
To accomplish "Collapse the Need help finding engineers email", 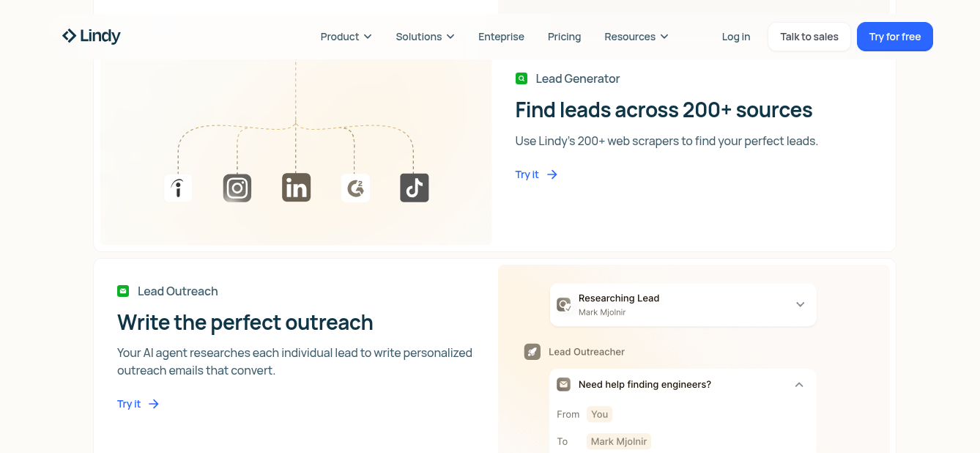I will pyautogui.click(x=799, y=384).
